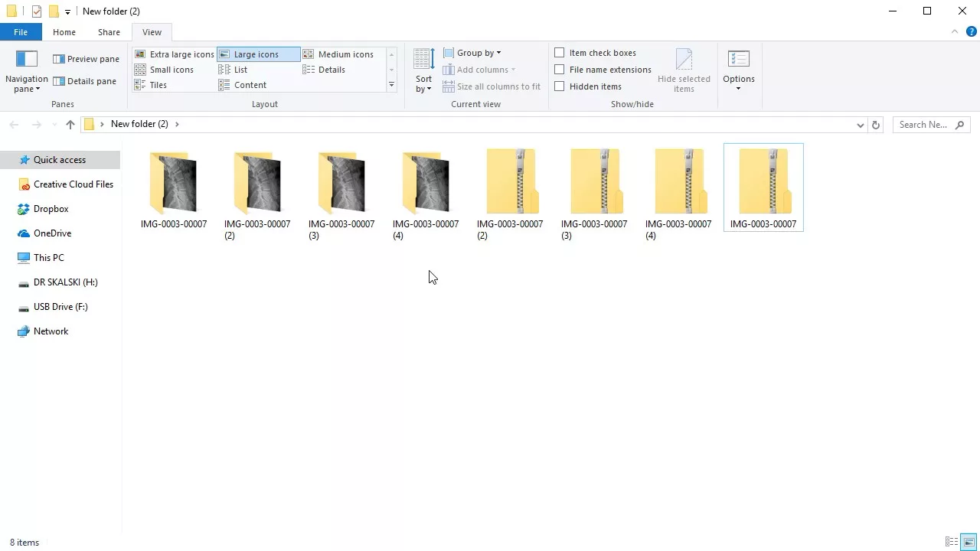
Task: Enable Item check boxes
Action: pos(560,52)
